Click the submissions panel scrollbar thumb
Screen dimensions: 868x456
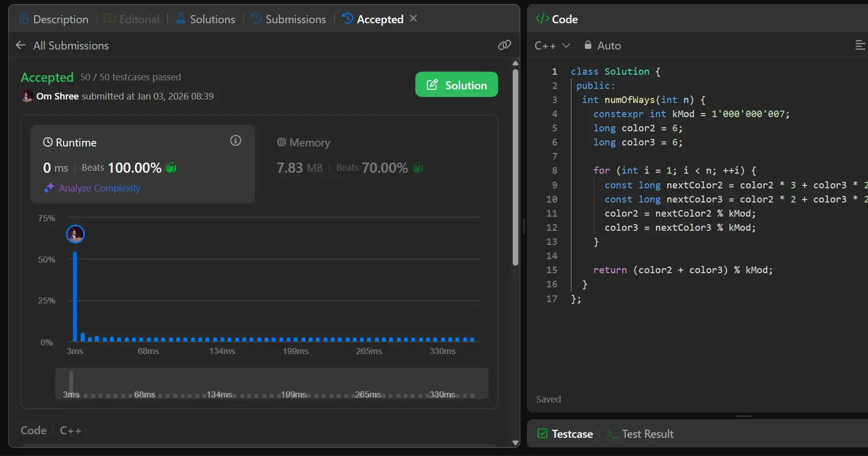tap(515, 167)
